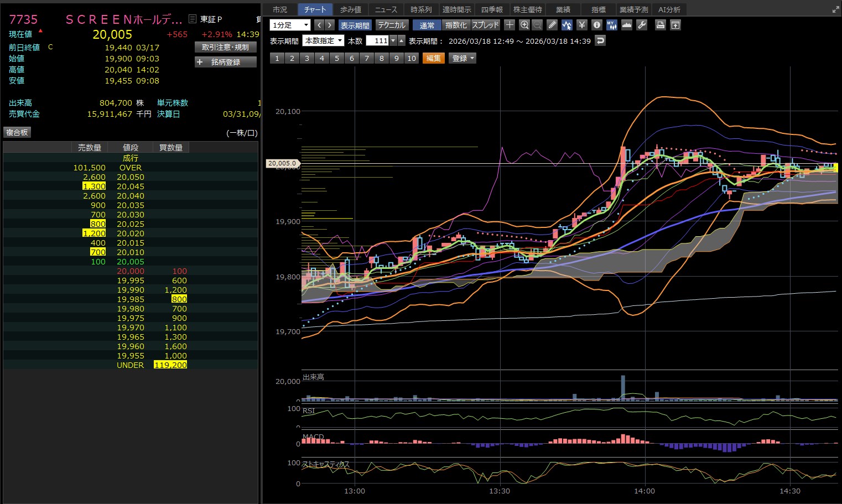Screen dimensions: 842x504
Task: Click the 銘柄登録 button
Action: (x=226, y=62)
